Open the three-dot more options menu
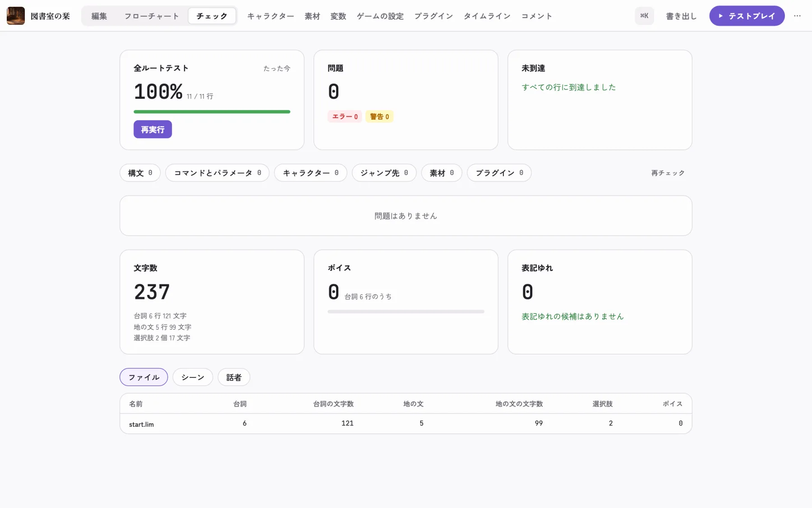 pos(798,16)
